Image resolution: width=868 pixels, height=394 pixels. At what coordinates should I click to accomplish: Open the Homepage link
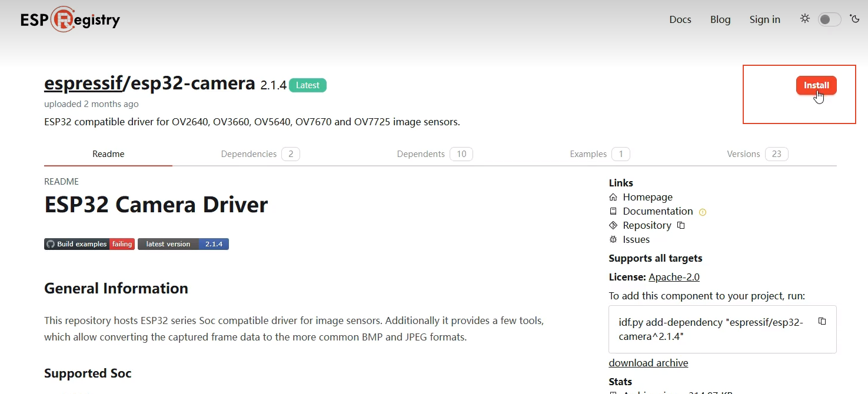[647, 197]
